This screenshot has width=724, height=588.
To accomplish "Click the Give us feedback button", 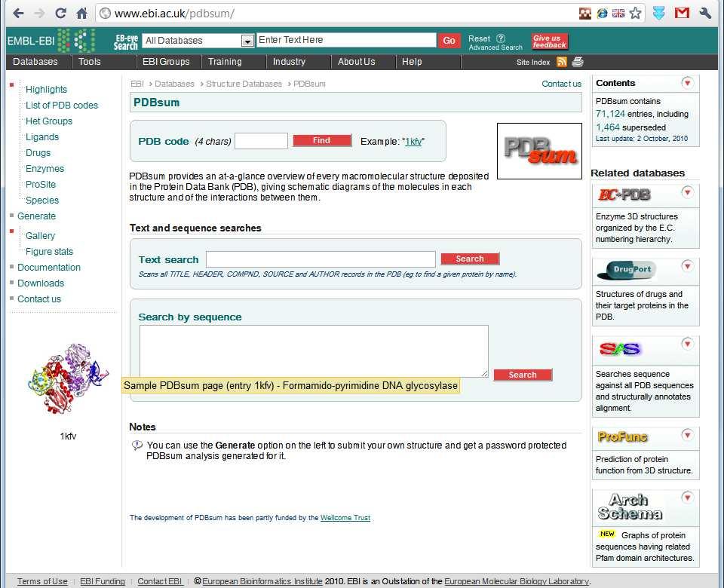I will coord(550,41).
